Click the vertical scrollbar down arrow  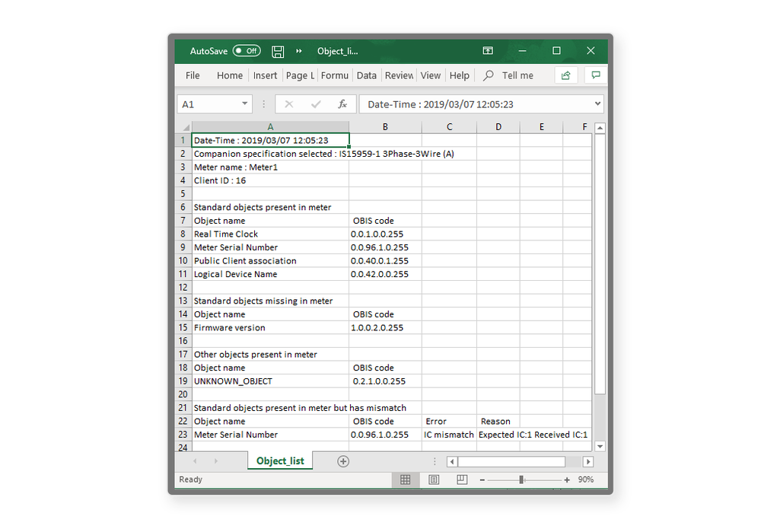600,447
